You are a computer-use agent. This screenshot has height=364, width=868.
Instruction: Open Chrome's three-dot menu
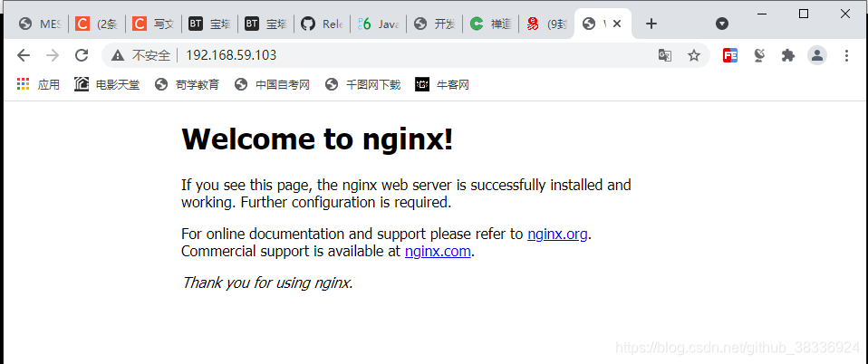coord(846,55)
